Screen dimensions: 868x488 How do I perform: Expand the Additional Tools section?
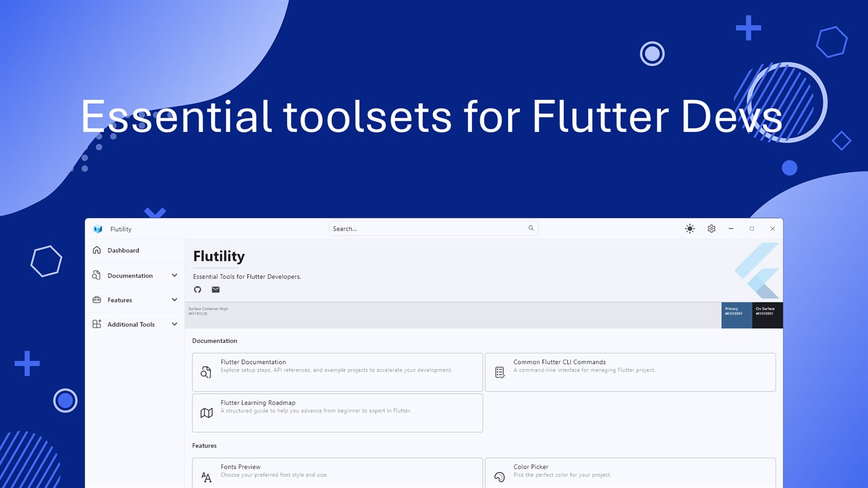point(134,324)
